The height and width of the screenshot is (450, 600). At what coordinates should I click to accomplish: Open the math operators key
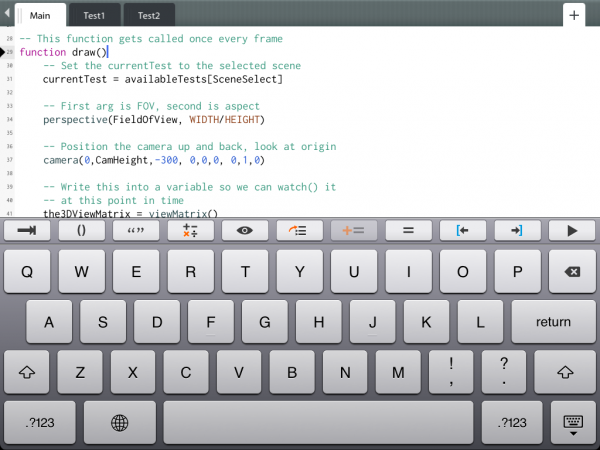tap(190, 230)
